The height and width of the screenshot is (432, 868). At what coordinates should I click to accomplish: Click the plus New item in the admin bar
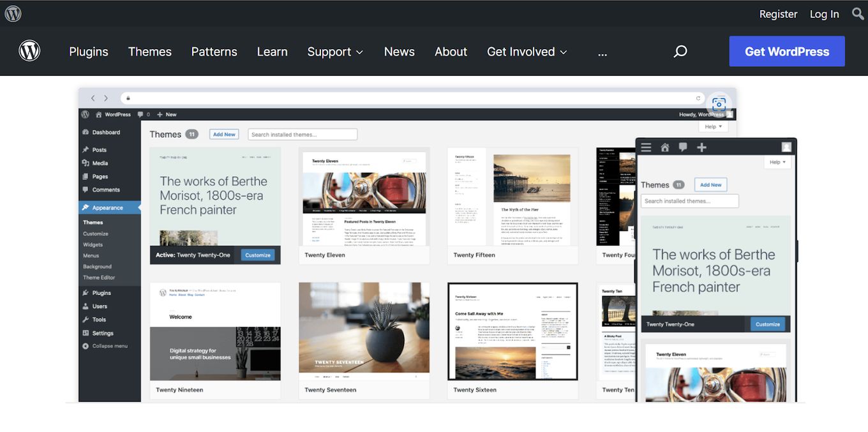[167, 114]
